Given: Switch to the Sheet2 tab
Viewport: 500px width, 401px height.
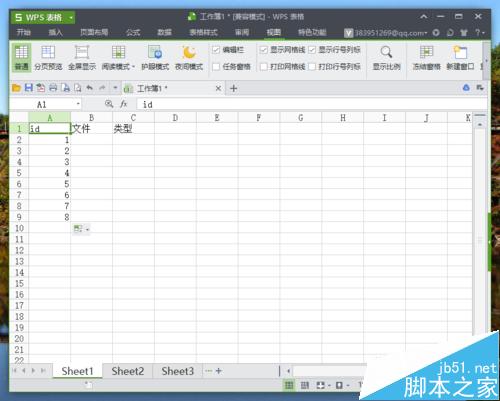Looking at the screenshot, I should click(128, 371).
